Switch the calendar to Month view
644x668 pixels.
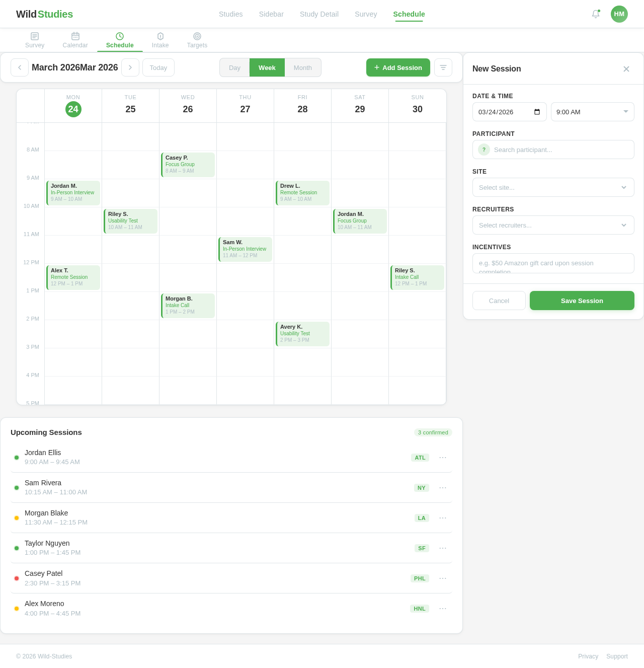(303, 67)
